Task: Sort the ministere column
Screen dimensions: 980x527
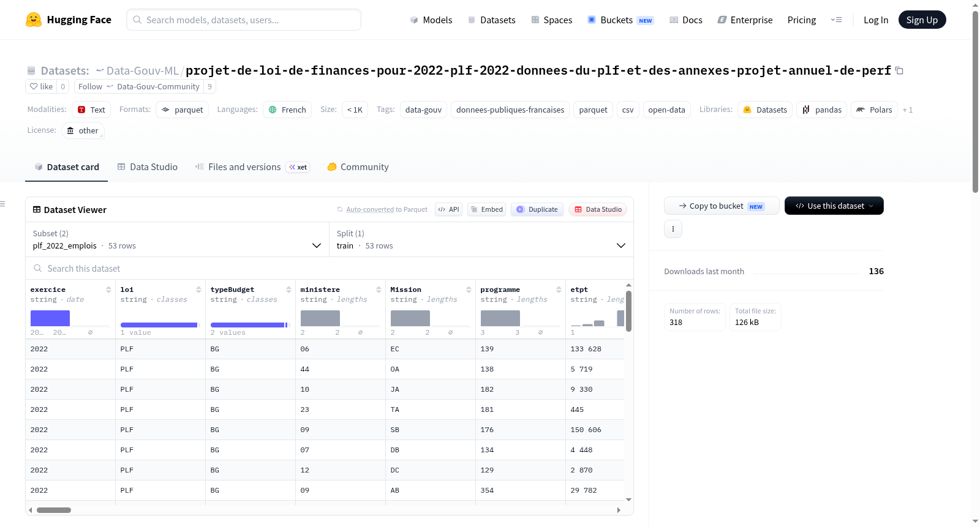Action: pos(379,290)
